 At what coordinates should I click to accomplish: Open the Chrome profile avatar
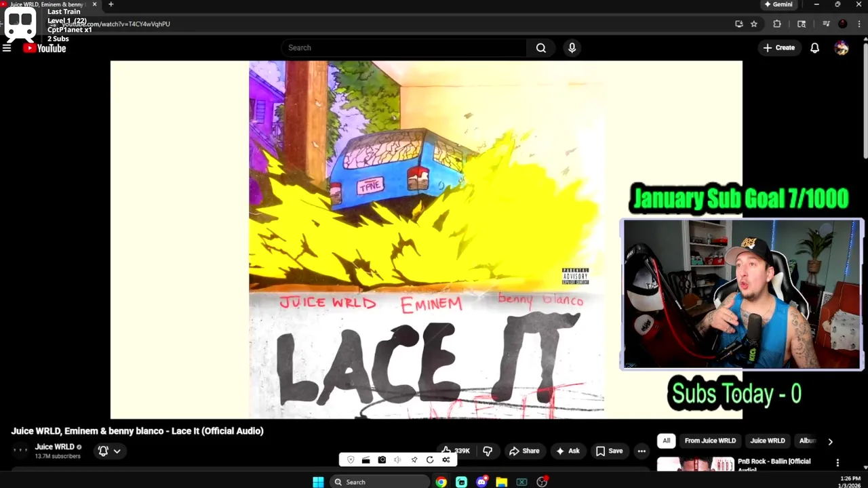tap(842, 24)
